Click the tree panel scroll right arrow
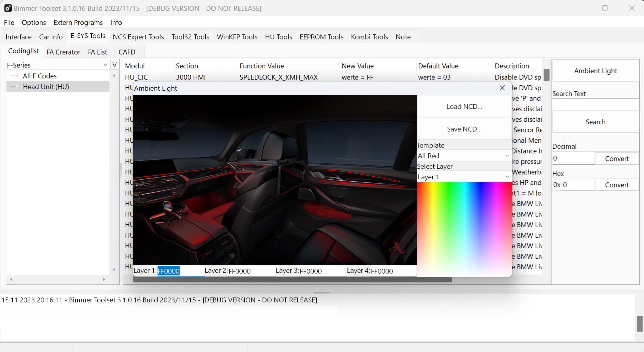644x352 pixels. tap(104, 279)
